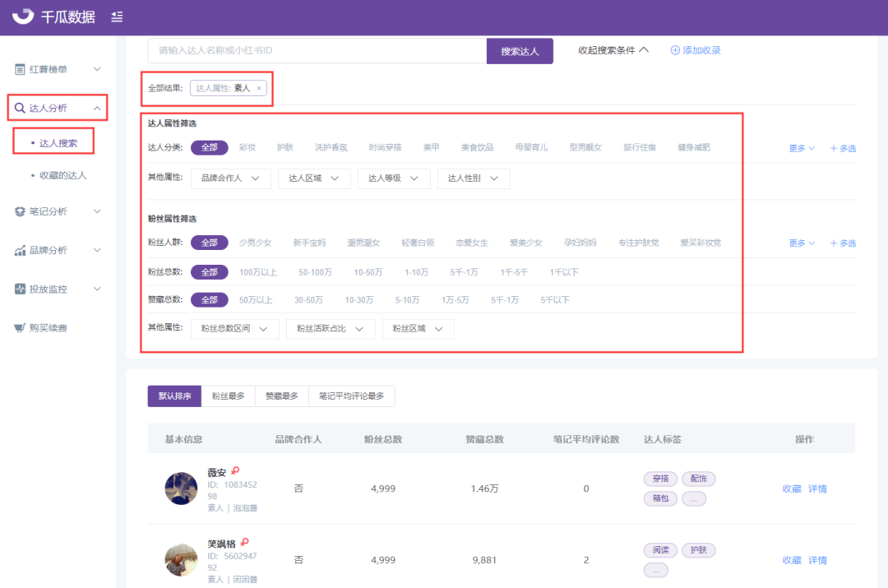Click the 笔记分析 cube icon
This screenshot has height=588, width=888.
tap(20, 212)
